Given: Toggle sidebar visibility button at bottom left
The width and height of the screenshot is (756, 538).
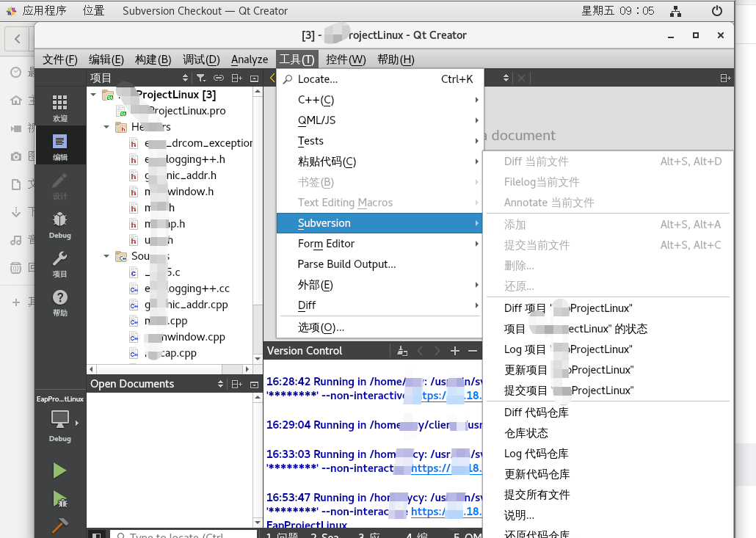Looking at the screenshot, I should coord(96,534).
